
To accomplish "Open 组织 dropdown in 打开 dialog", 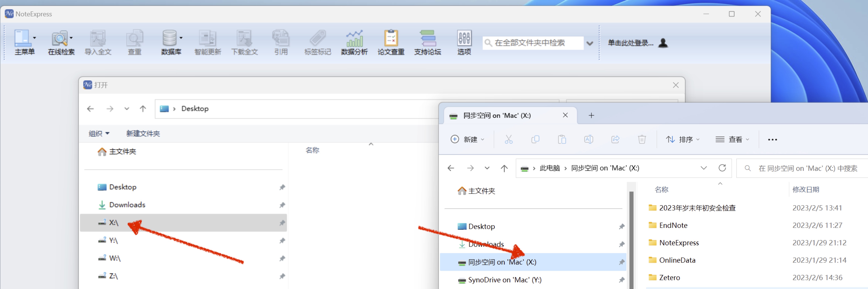I will pyautogui.click(x=99, y=134).
